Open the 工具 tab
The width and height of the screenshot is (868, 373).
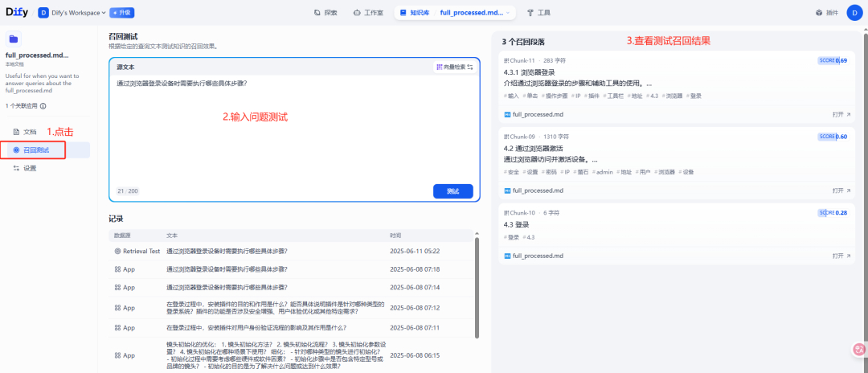tap(538, 13)
